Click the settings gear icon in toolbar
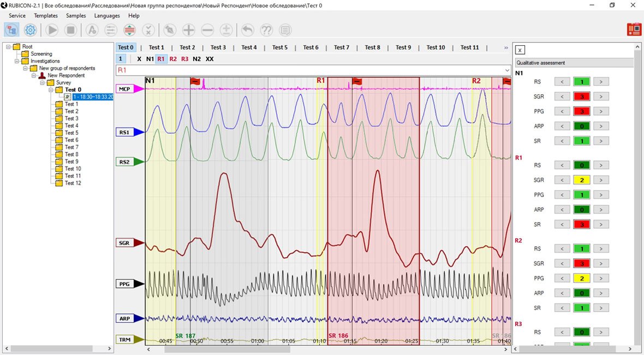Viewport: 644px width, 355px height. click(x=31, y=30)
